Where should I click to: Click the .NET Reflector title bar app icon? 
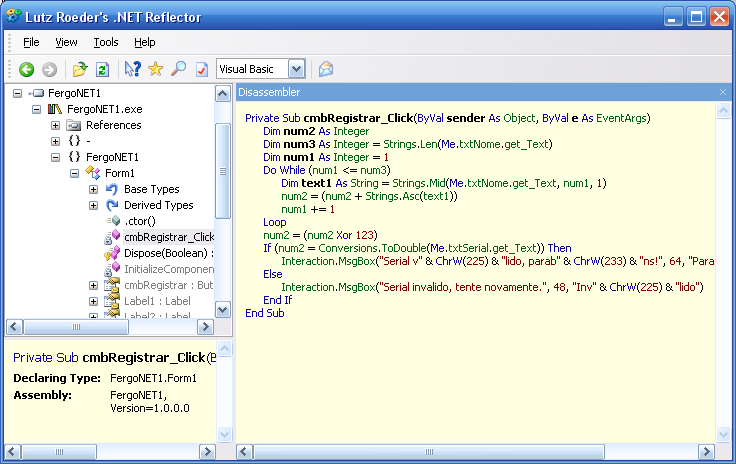tap(14, 16)
